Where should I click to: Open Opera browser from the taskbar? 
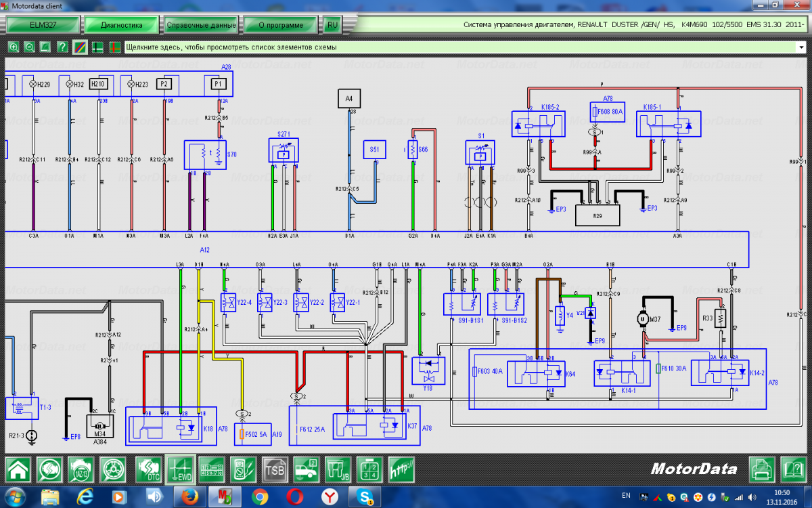295,497
